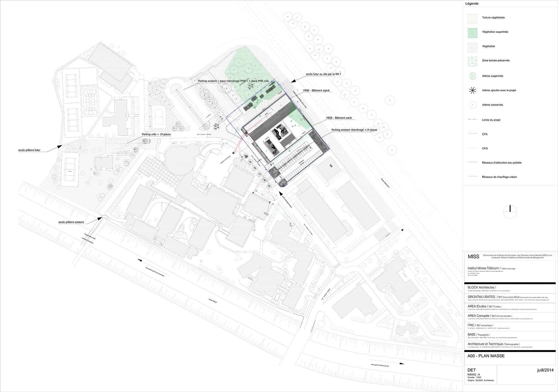
Task: Click the 'BLOCK Architectes' entry in title block
Action: pyautogui.click(x=481, y=287)
